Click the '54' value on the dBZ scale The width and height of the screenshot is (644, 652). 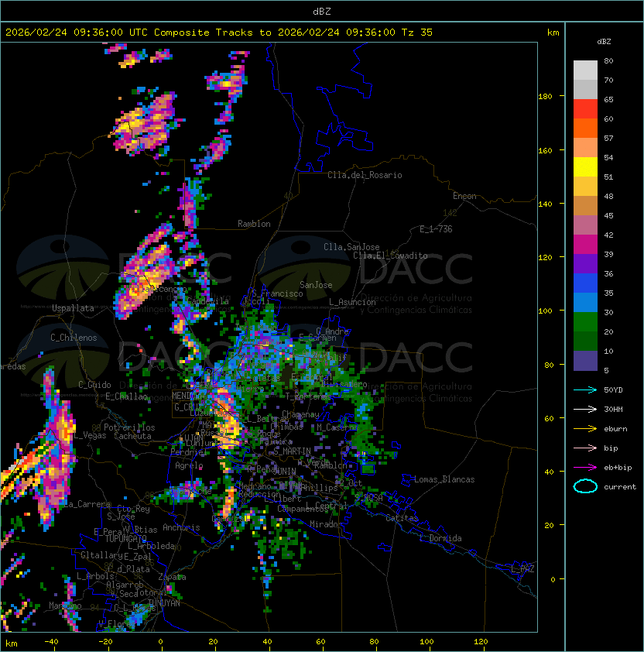608,158
